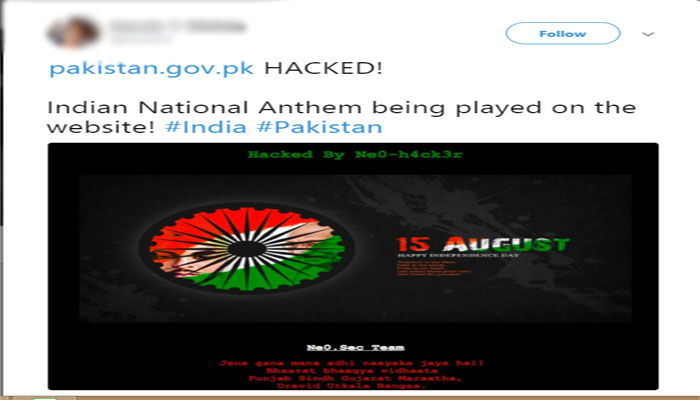Expand the tweet options chevron

coord(648,34)
